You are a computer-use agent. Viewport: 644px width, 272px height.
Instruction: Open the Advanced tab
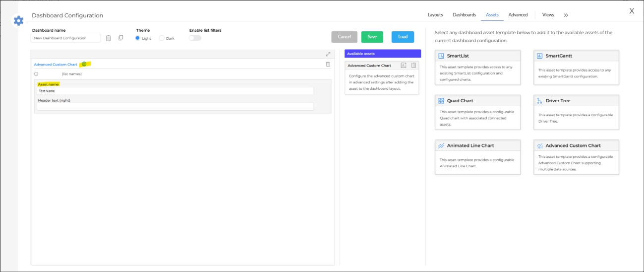(x=518, y=15)
